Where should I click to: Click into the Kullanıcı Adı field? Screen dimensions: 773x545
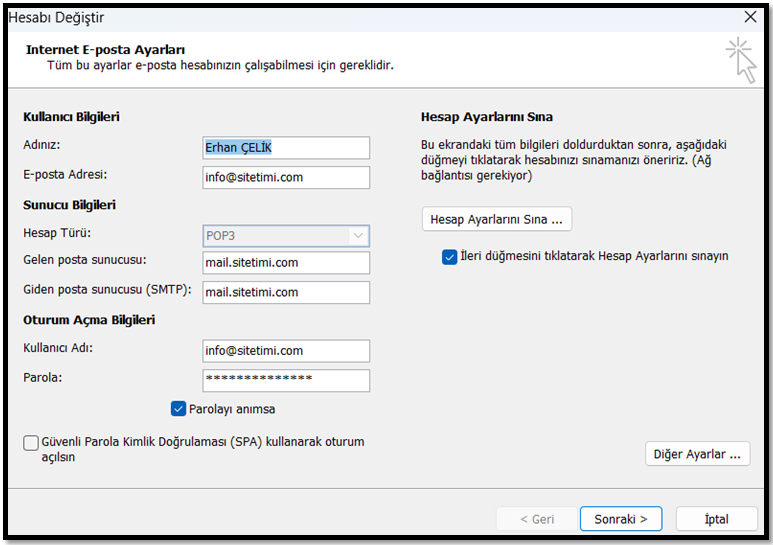(286, 351)
